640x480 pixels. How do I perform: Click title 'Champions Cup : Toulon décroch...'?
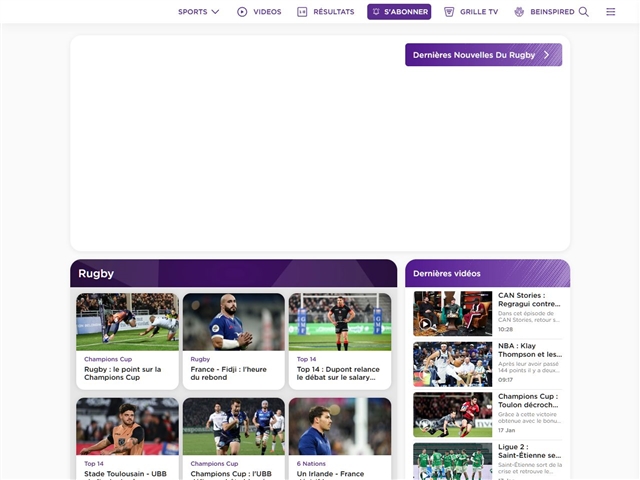click(528, 401)
